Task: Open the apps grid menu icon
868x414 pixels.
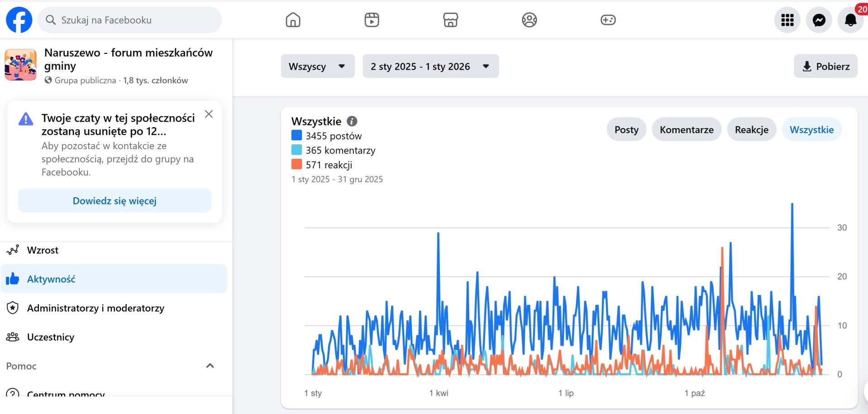Action: (x=787, y=20)
